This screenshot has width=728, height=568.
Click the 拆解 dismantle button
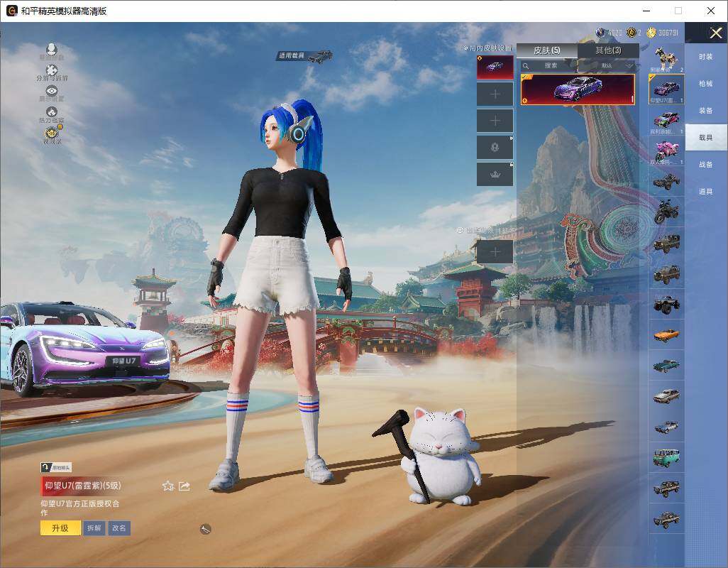[94, 528]
